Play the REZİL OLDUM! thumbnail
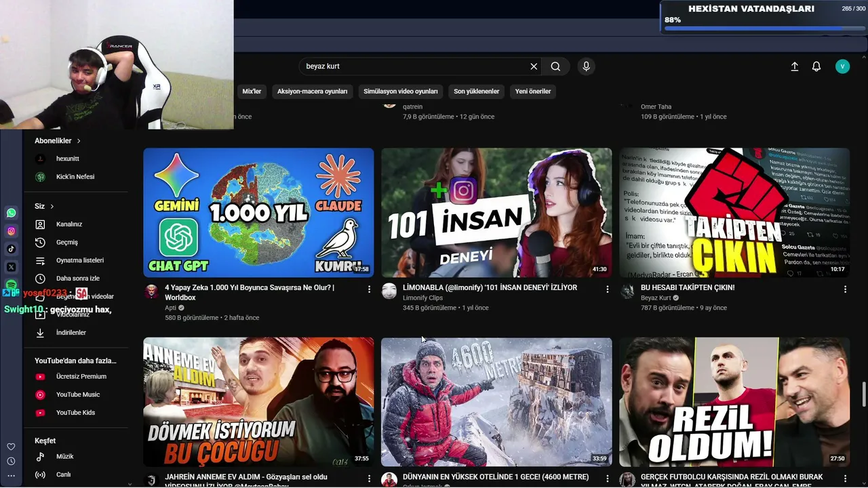 (734, 402)
